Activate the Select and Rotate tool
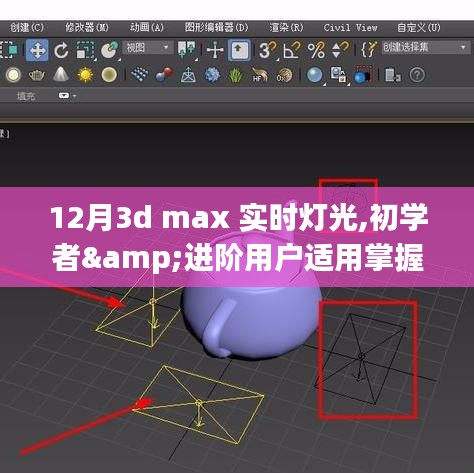Viewport: 474px width, 474px height. click(61, 50)
